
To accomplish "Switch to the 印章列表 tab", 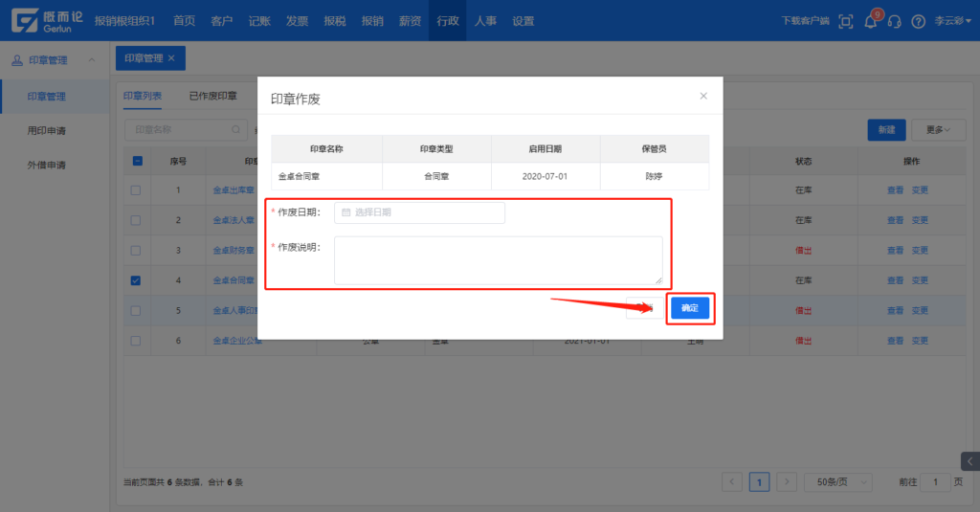I will click(x=143, y=96).
